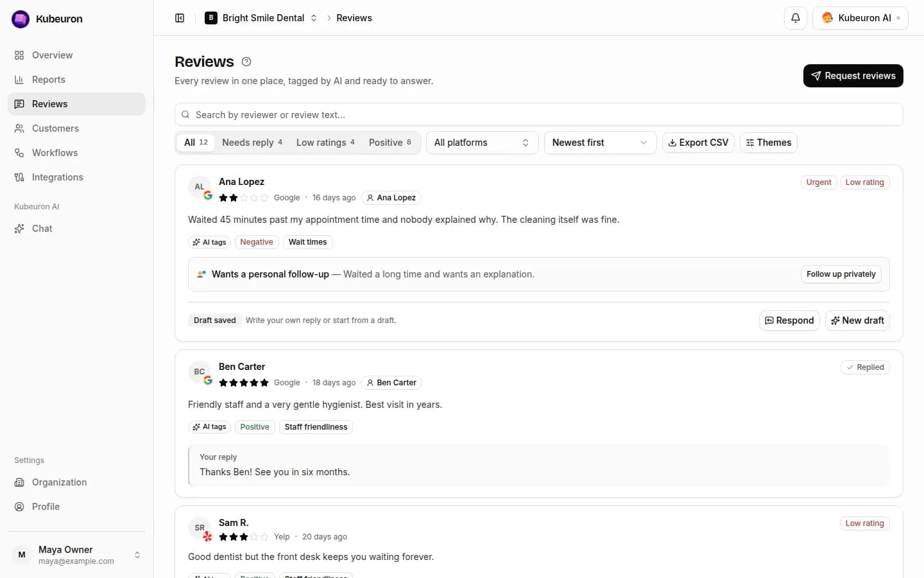
Task: Select the Positive reviews tab
Action: [x=390, y=143]
